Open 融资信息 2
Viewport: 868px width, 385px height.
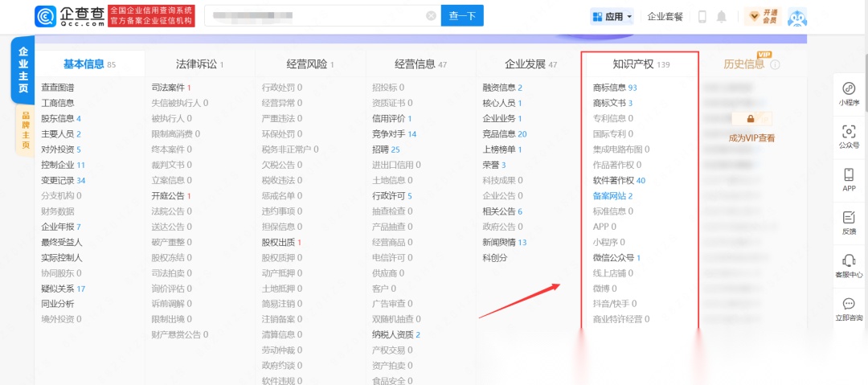[x=502, y=88]
